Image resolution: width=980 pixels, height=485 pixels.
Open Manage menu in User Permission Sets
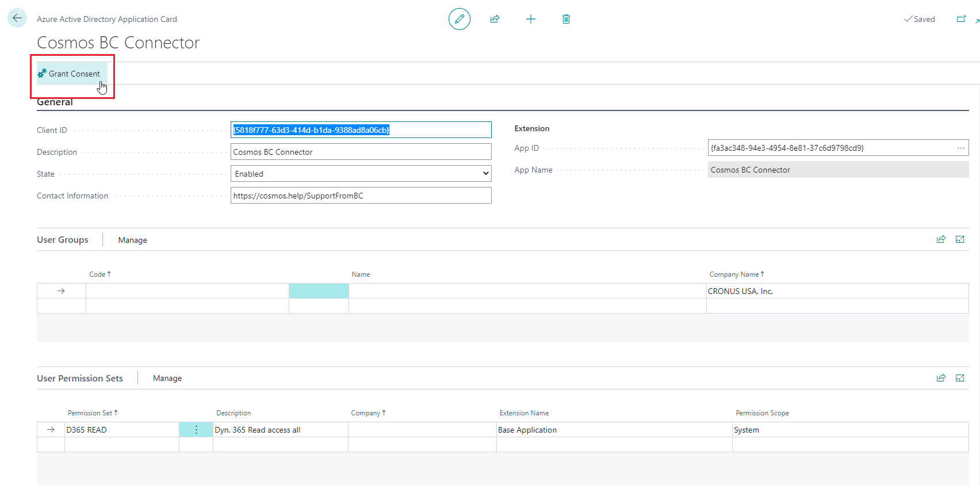(167, 378)
